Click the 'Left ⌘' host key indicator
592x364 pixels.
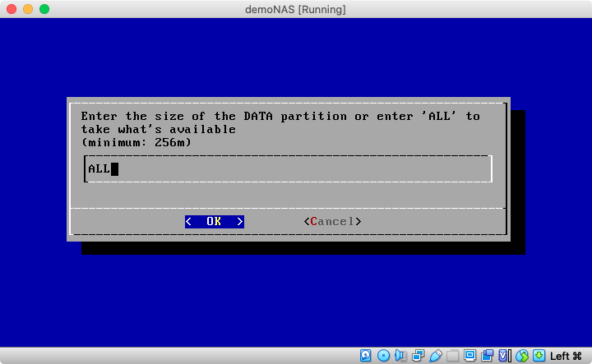[x=566, y=356]
